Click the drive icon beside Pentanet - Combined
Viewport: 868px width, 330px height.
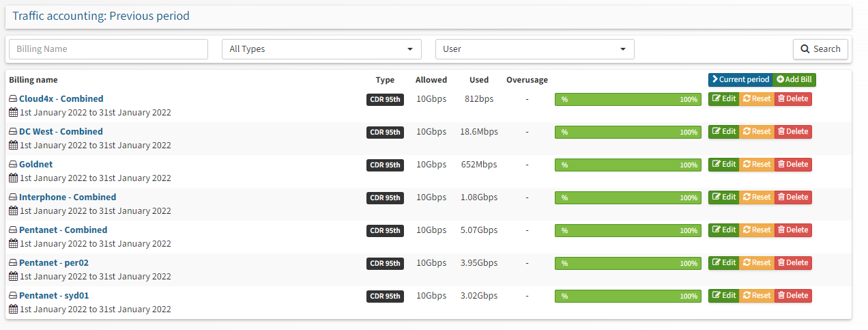[13, 230]
